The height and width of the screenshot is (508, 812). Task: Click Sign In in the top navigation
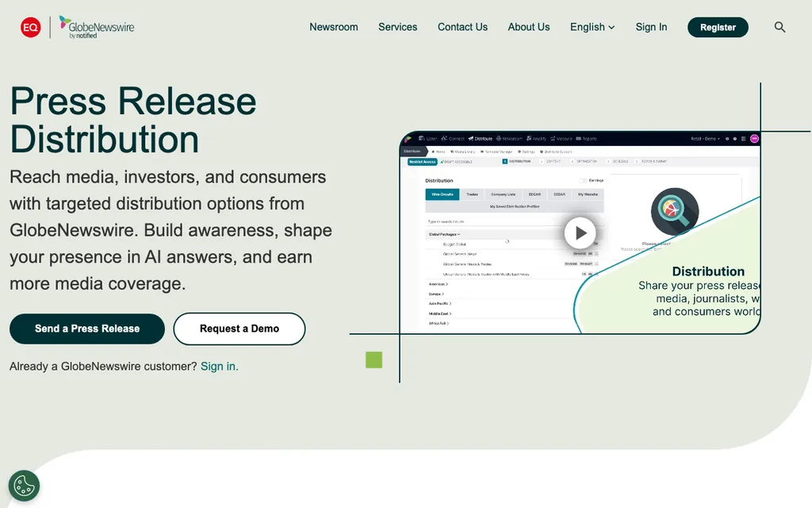651,27
